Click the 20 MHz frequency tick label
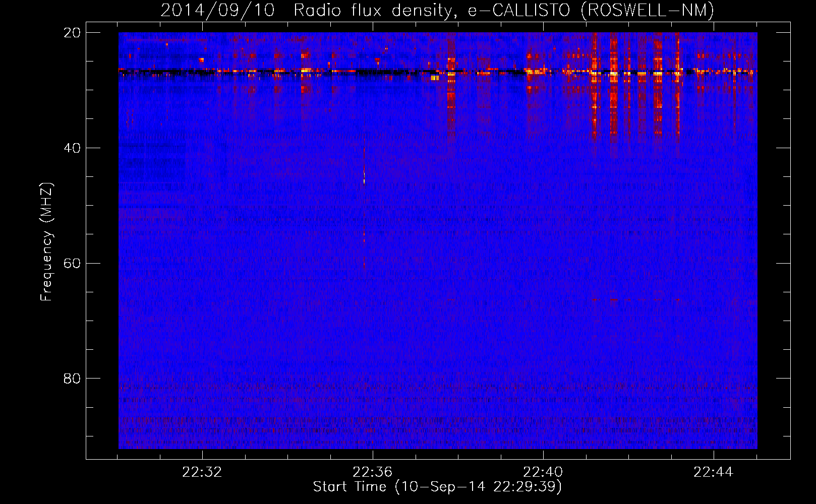The height and width of the screenshot is (504, 816). (72, 33)
